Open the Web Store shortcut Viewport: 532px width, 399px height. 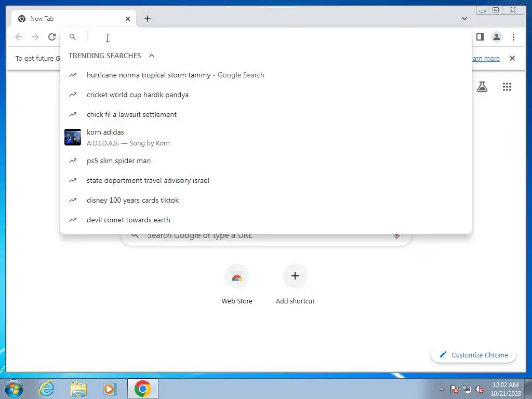pos(237,285)
